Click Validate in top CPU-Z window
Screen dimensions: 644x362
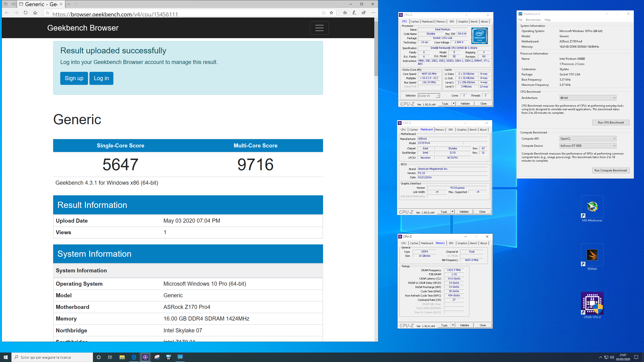pyautogui.click(x=465, y=103)
